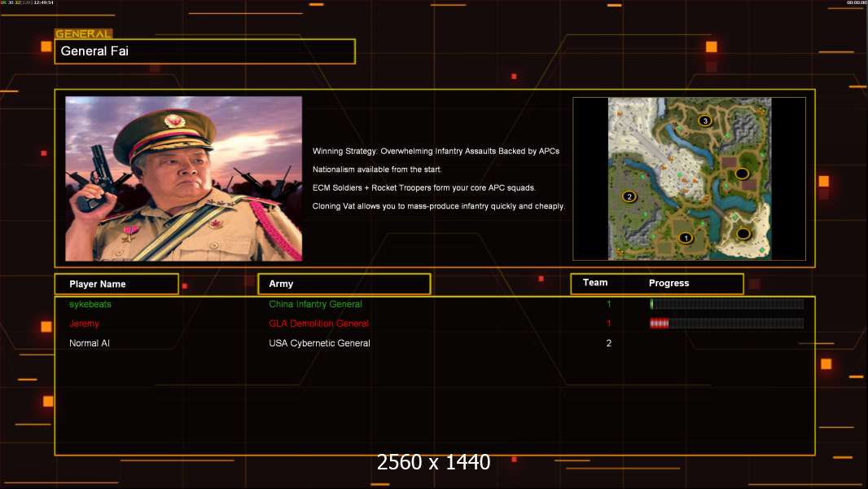Click sykebeats' green loading progress bar
This screenshot has height=489, width=868.
click(x=727, y=303)
